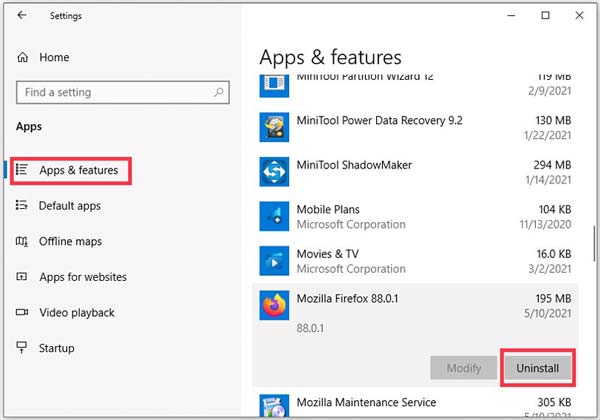Open Startup apps settings
This screenshot has width=600, height=420.
pyautogui.click(x=56, y=348)
